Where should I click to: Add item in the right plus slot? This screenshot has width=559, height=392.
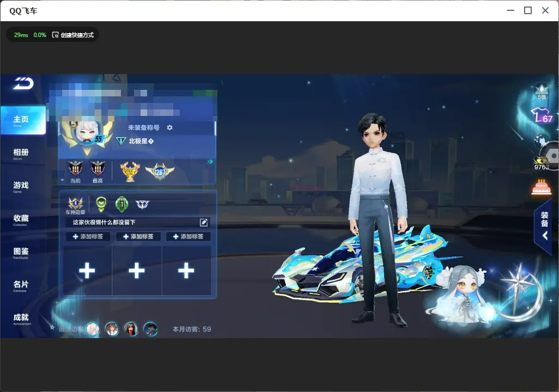point(186,271)
